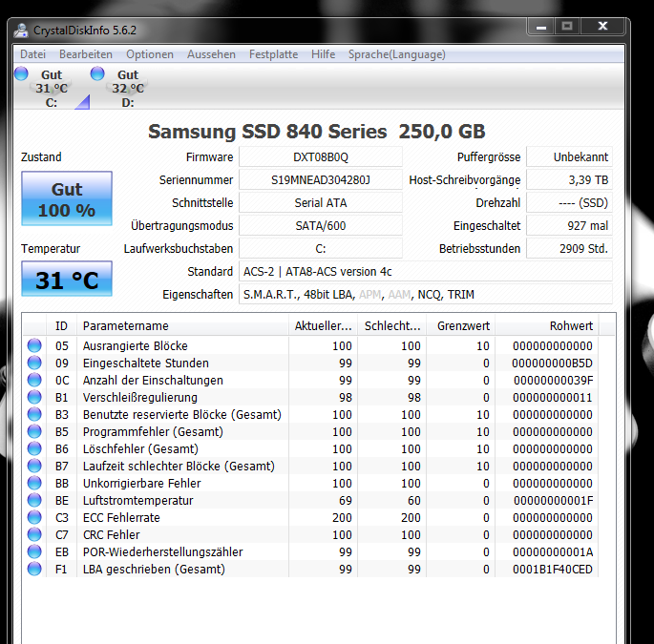
Task: Switch to disk D: at 32 °C
Action: tap(128, 88)
